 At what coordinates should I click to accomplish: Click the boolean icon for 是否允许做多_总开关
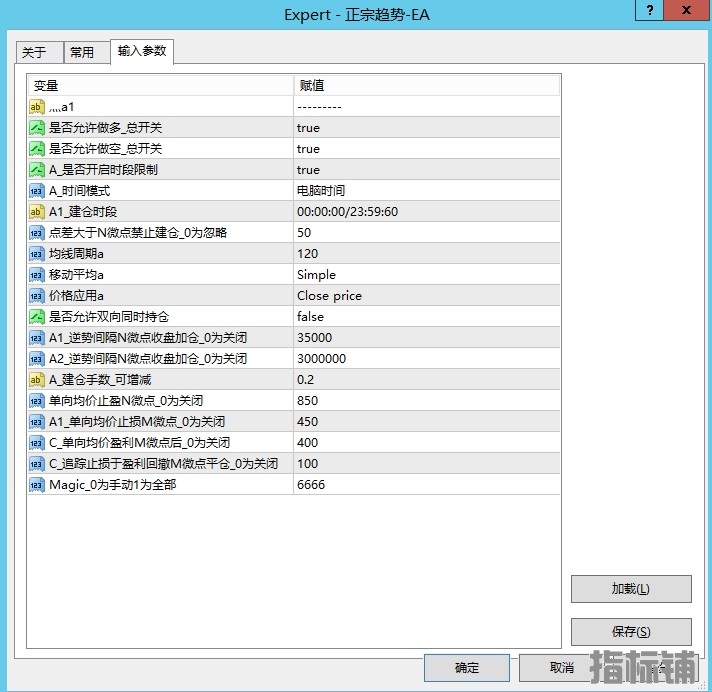coord(37,128)
